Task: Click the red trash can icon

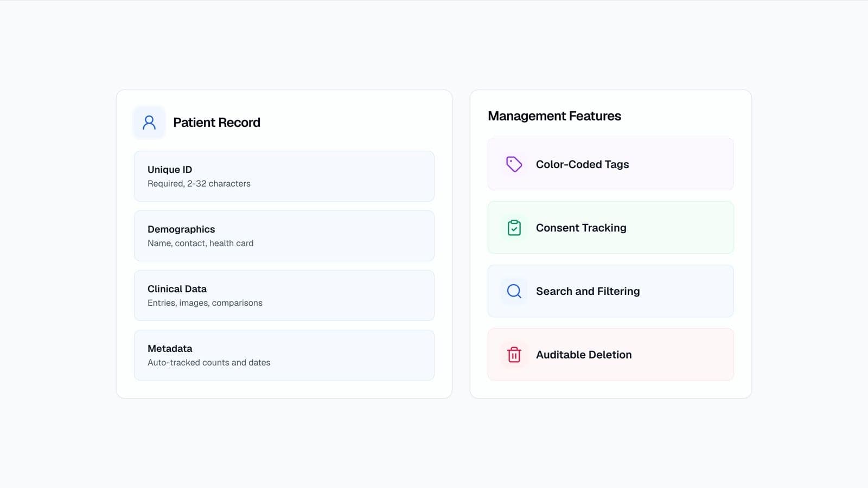Action: point(514,355)
